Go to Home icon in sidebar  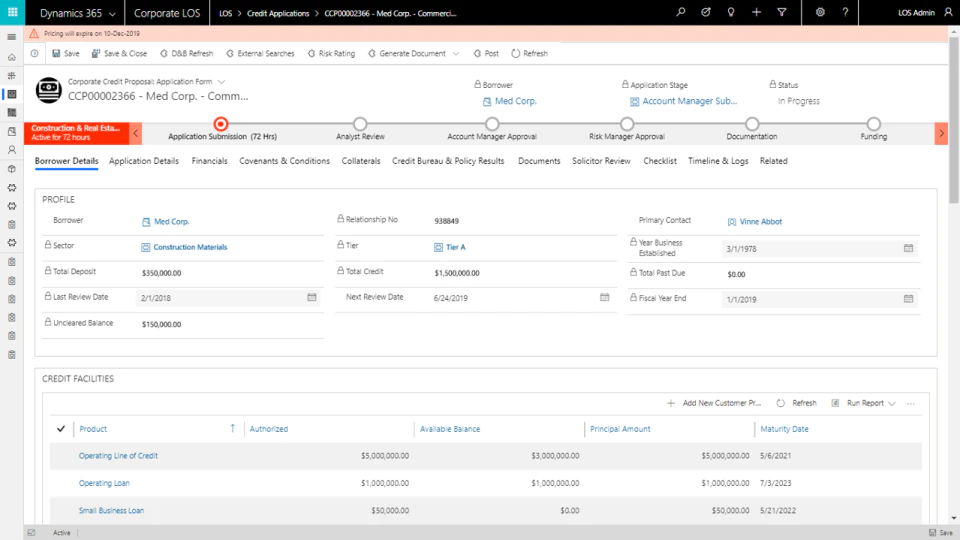click(x=12, y=57)
